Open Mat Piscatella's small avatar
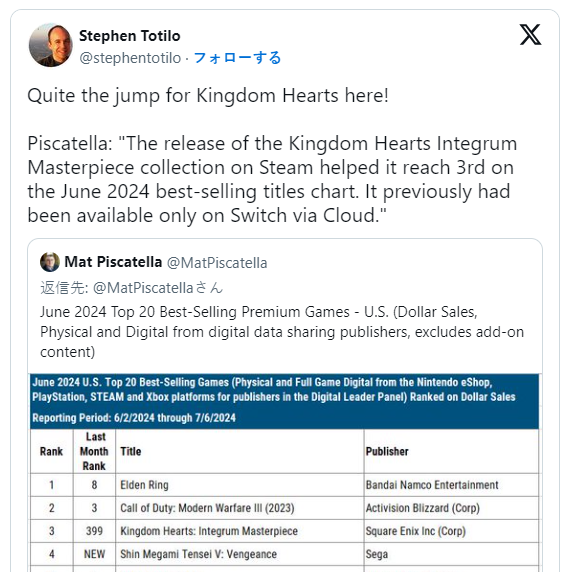Image resolution: width=571 pixels, height=572 pixels. pos(50,262)
